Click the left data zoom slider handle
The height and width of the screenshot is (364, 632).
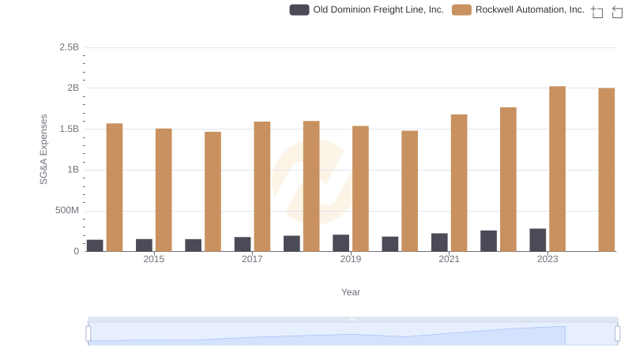[x=88, y=333]
